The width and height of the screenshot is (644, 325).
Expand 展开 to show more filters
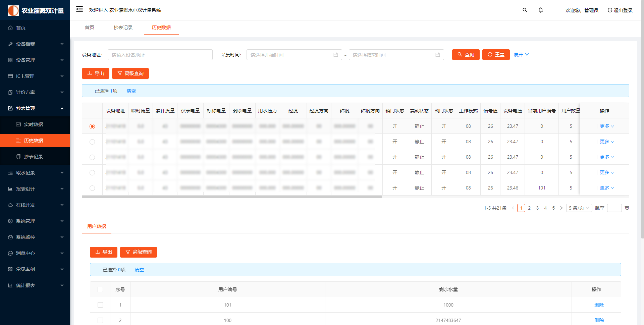coord(521,55)
